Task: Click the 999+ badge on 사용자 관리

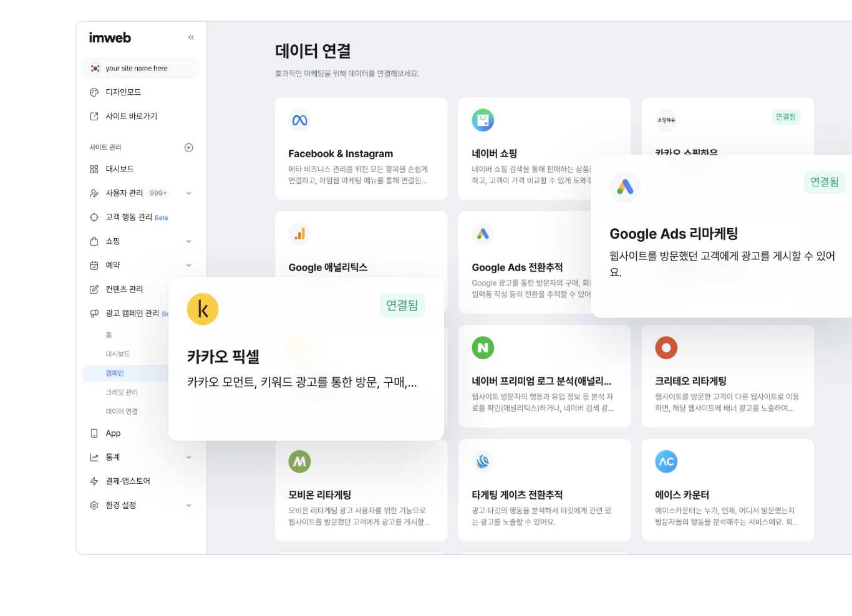Action: pos(158,193)
